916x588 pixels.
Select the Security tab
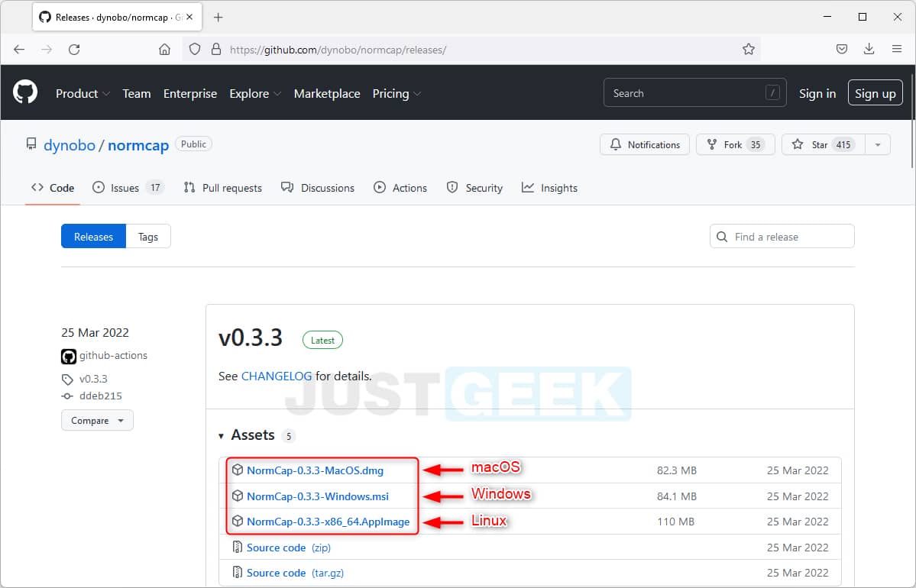(x=474, y=187)
